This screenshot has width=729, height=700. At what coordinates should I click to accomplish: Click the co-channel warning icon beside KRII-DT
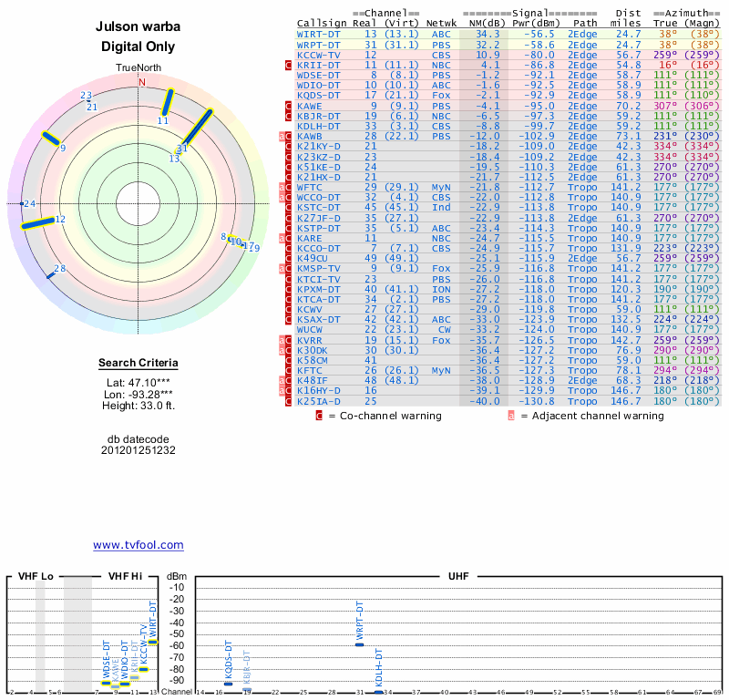pos(289,65)
